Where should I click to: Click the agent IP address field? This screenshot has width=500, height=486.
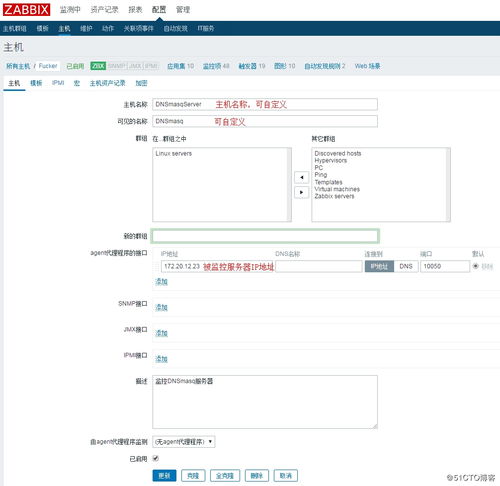pyautogui.click(x=217, y=266)
